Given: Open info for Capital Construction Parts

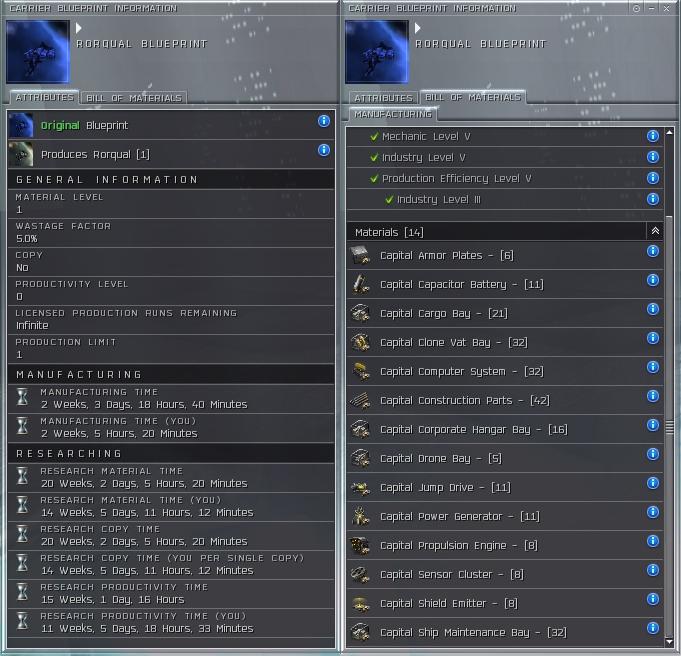Looking at the screenshot, I should (652, 396).
